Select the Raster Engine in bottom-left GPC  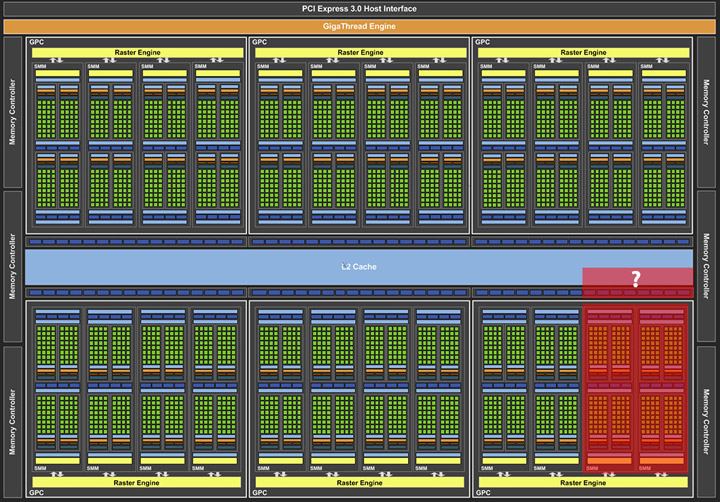(135, 482)
